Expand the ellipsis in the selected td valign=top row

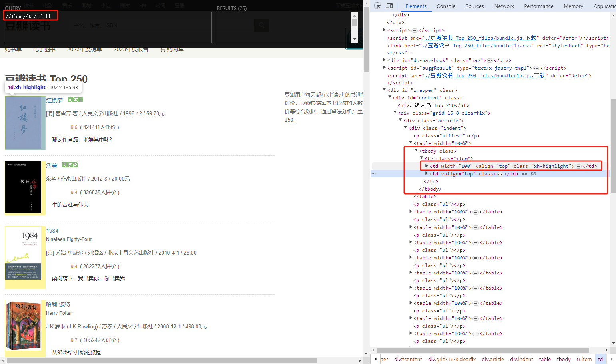click(500, 174)
